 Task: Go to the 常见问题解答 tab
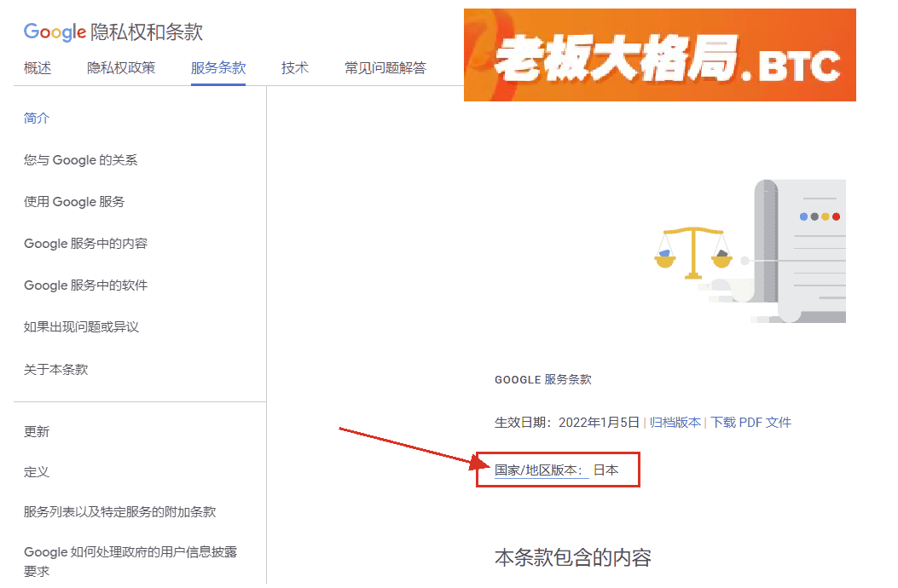coord(385,68)
